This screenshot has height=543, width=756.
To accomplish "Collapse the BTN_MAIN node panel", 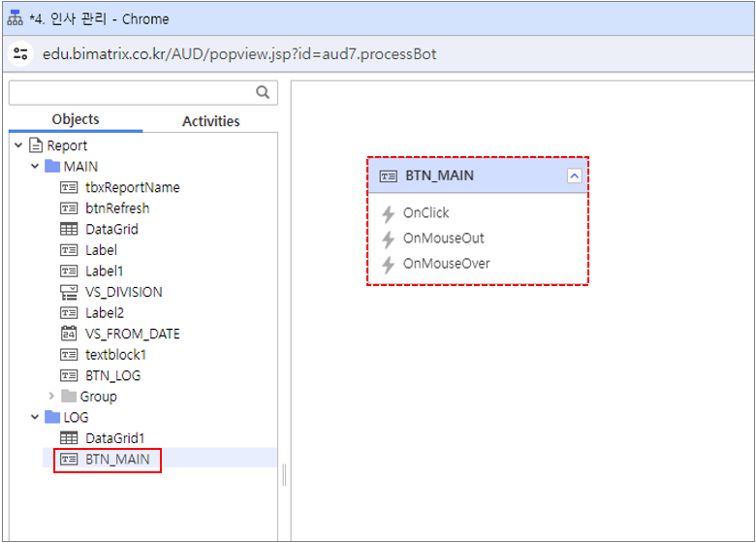I will pyautogui.click(x=574, y=176).
